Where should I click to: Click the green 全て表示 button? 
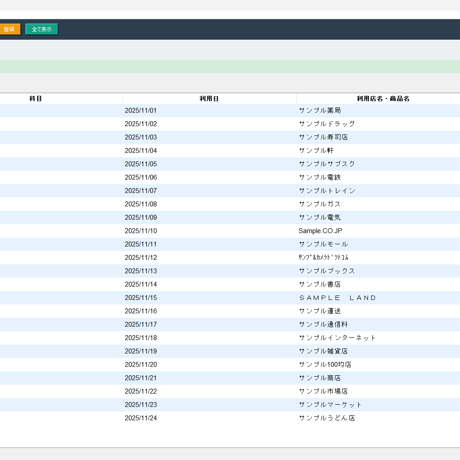point(42,29)
